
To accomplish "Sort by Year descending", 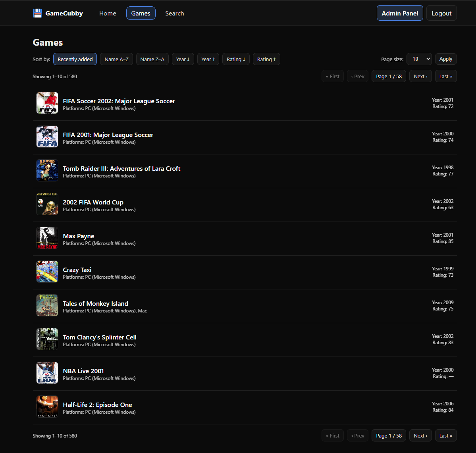I will (183, 59).
